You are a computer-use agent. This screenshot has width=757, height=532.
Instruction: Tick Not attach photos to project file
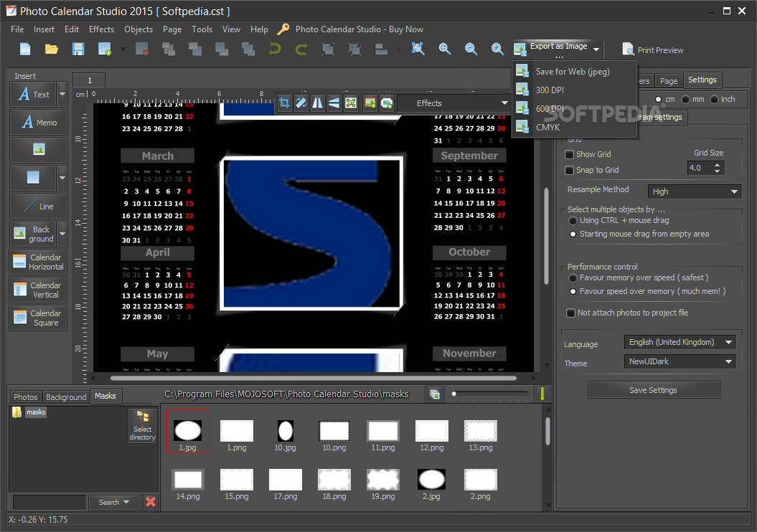pos(570,313)
